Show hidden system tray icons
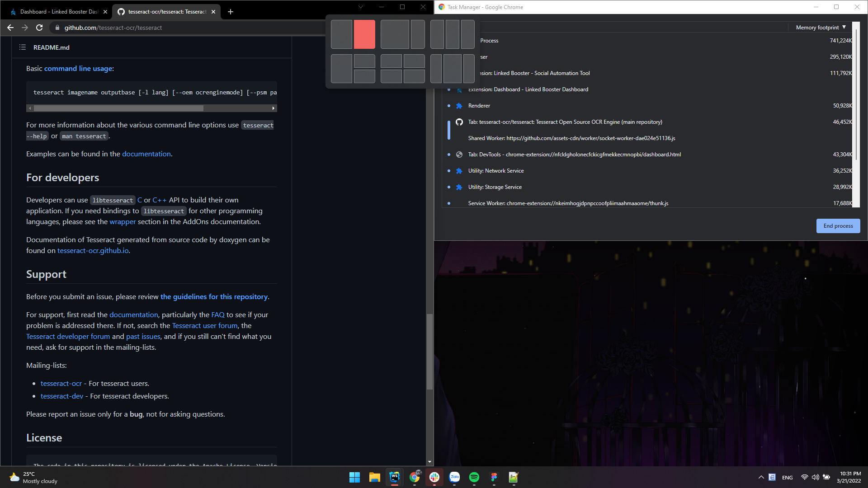The width and height of the screenshot is (868, 488). click(x=761, y=477)
